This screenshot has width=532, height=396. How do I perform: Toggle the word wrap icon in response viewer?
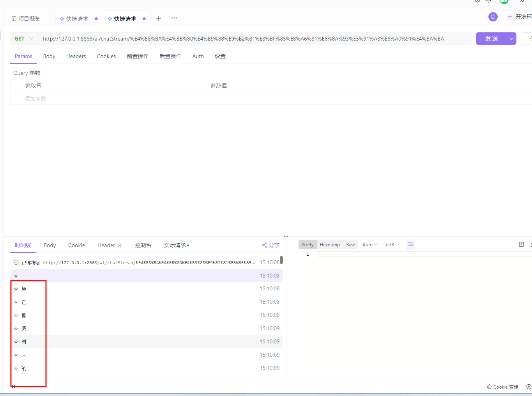[x=410, y=244]
